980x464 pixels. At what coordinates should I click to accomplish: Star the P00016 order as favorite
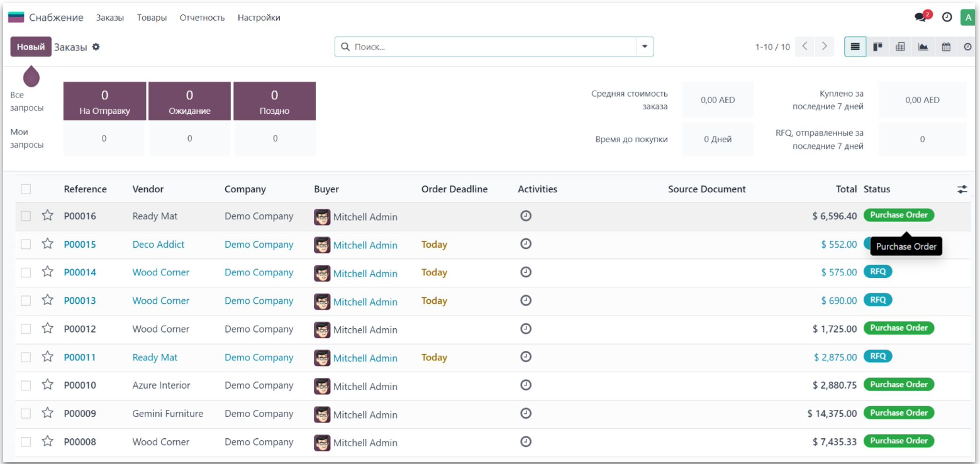(47, 216)
